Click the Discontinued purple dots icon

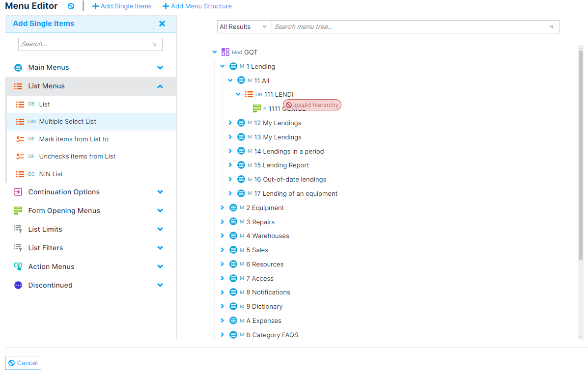[x=18, y=285]
